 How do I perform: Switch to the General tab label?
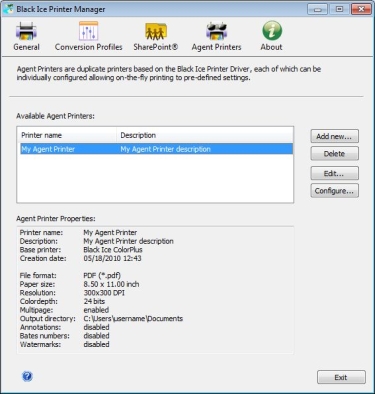point(26,47)
